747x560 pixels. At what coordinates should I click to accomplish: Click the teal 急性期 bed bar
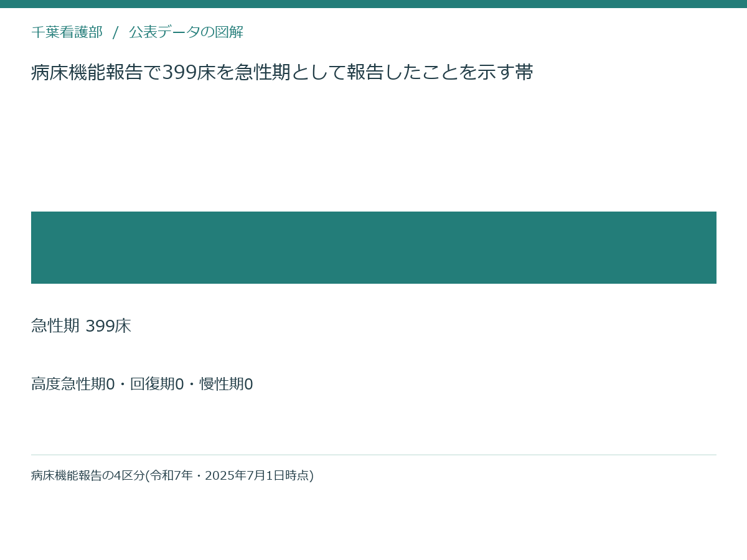(374, 248)
